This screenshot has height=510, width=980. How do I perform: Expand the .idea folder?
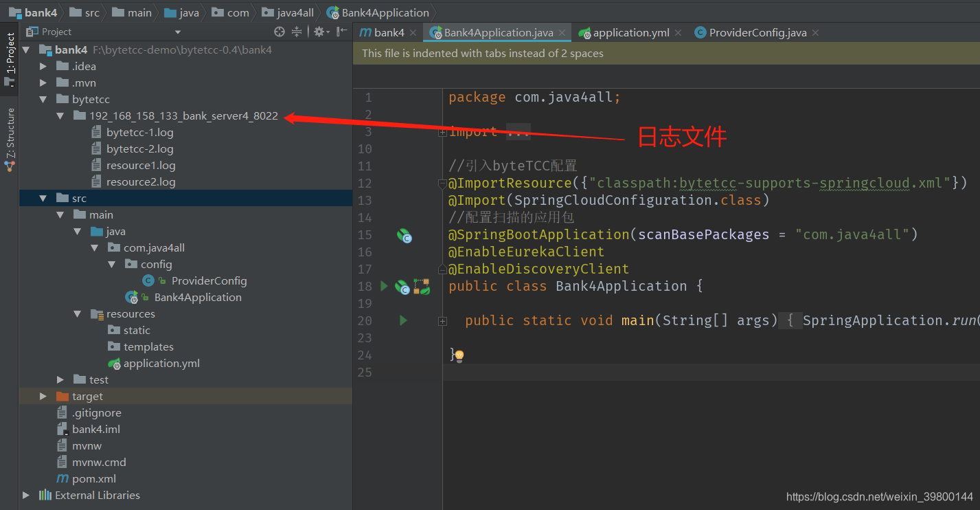click(43, 66)
